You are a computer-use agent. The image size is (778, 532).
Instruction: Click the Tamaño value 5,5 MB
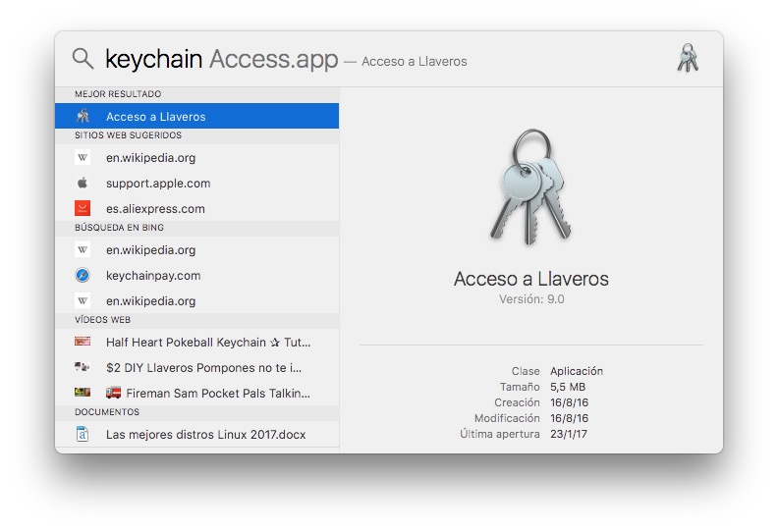(568, 387)
